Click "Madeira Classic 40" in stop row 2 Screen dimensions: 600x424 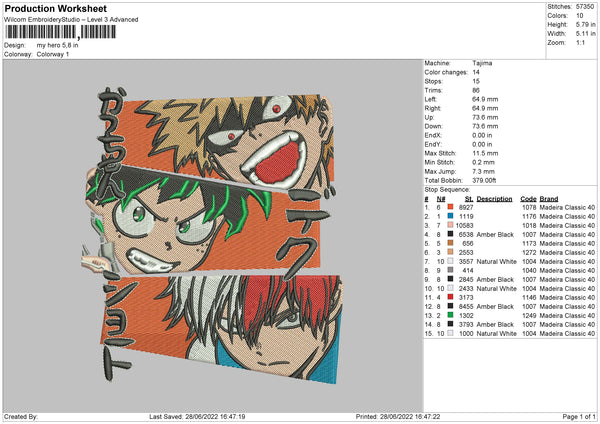click(x=567, y=216)
